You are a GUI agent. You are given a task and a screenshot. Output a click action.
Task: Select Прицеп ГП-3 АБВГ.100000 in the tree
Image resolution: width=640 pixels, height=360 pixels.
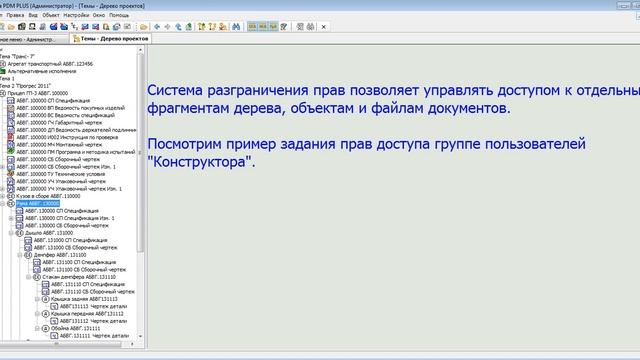(38, 93)
